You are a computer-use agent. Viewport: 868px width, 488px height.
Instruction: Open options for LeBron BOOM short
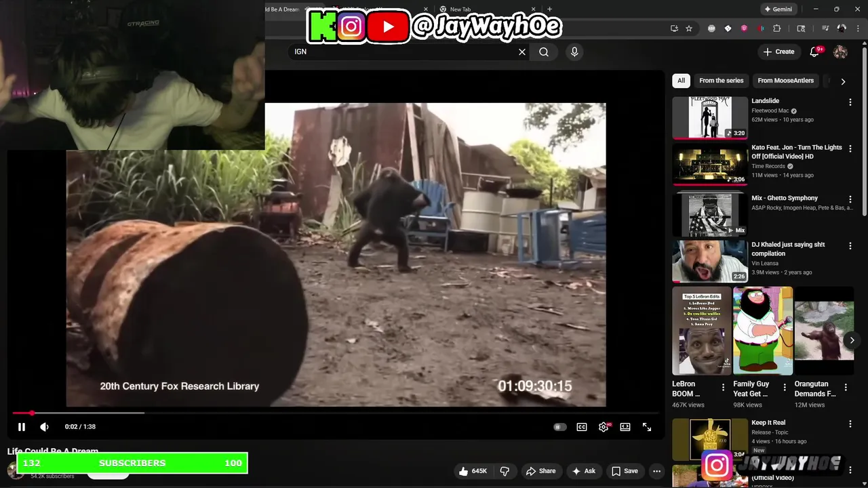723,388
